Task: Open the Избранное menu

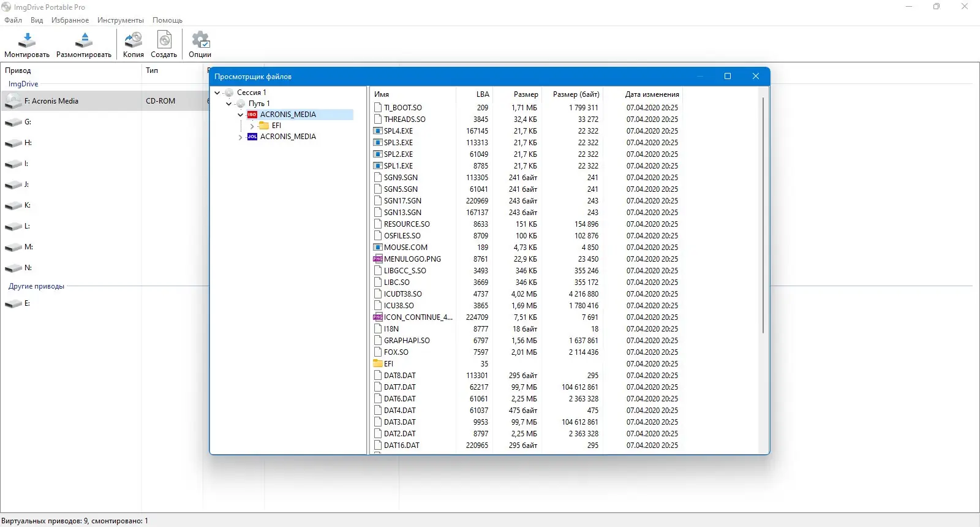Action: click(70, 20)
